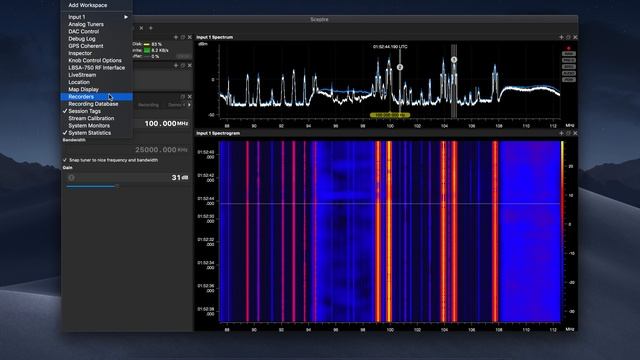Toggle Snap tuner to nice frequency checkbox
The image size is (640, 360).
(x=65, y=160)
